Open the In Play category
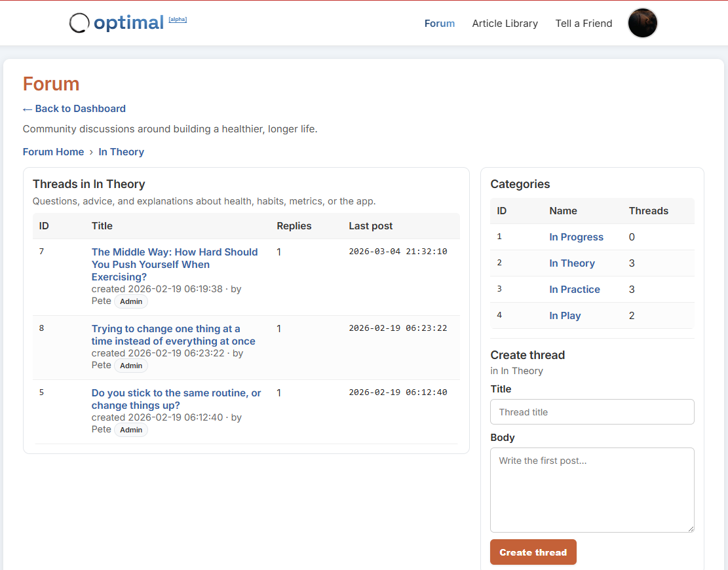Image resolution: width=728 pixels, height=570 pixels. click(565, 315)
